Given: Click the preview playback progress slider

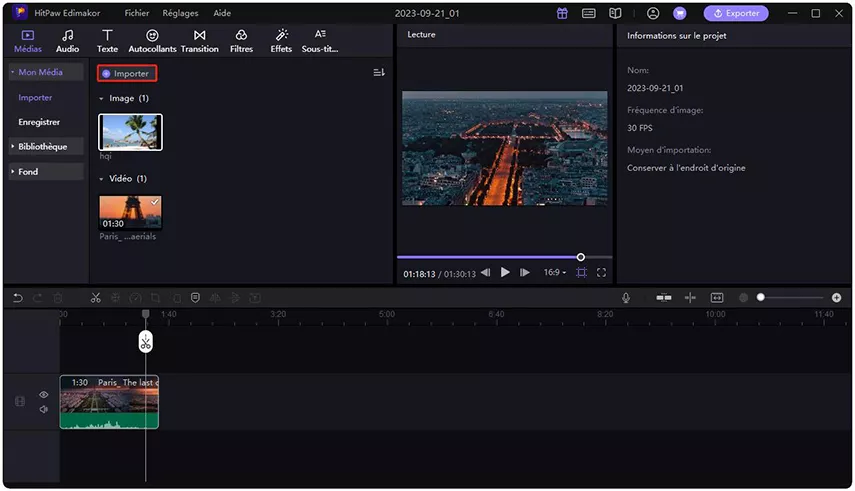Looking at the screenshot, I should [504, 257].
